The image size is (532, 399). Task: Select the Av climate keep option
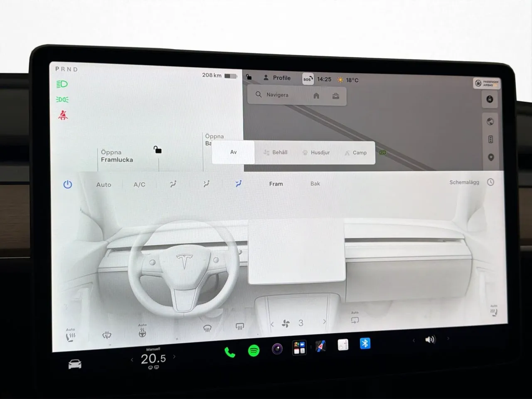tap(233, 152)
